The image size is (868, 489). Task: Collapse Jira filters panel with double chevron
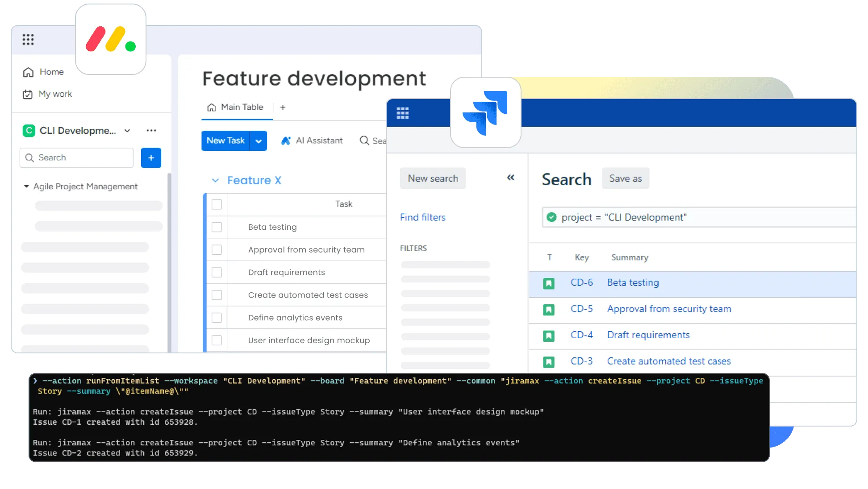click(x=510, y=178)
